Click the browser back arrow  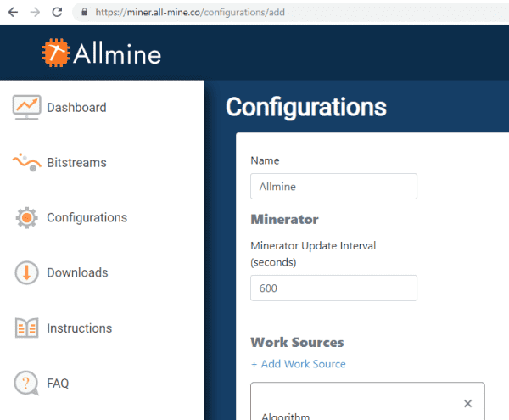[x=13, y=13]
